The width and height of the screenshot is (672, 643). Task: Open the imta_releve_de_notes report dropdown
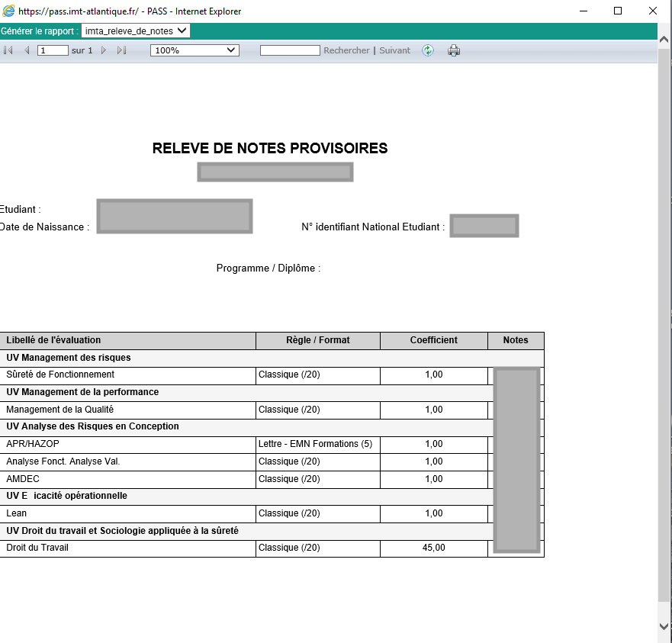pyautogui.click(x=136, y=31)
